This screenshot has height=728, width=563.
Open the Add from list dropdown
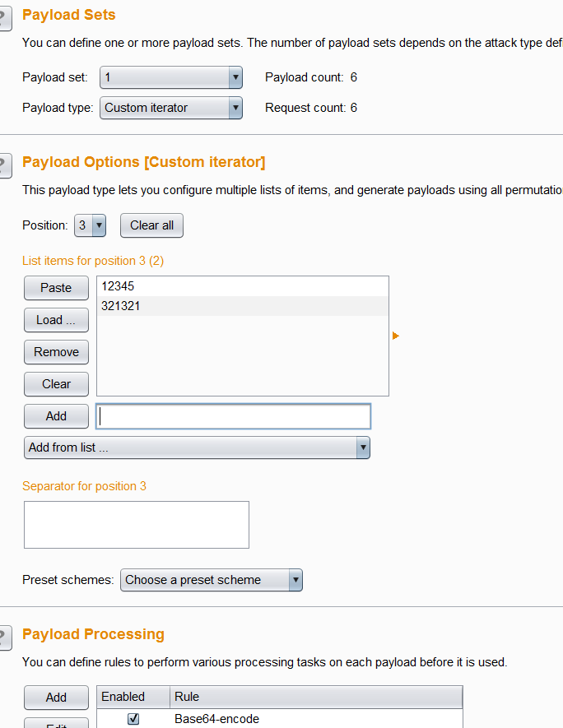[197, 447]
